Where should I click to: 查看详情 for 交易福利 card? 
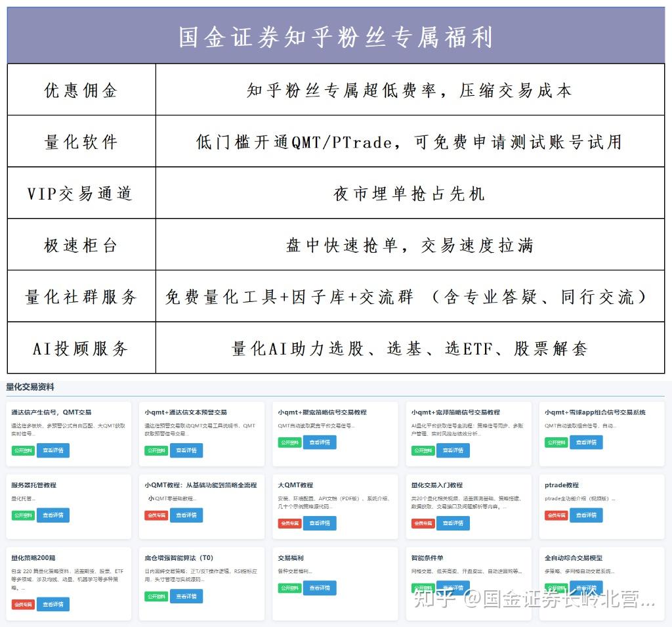click(x=320, y=588)
